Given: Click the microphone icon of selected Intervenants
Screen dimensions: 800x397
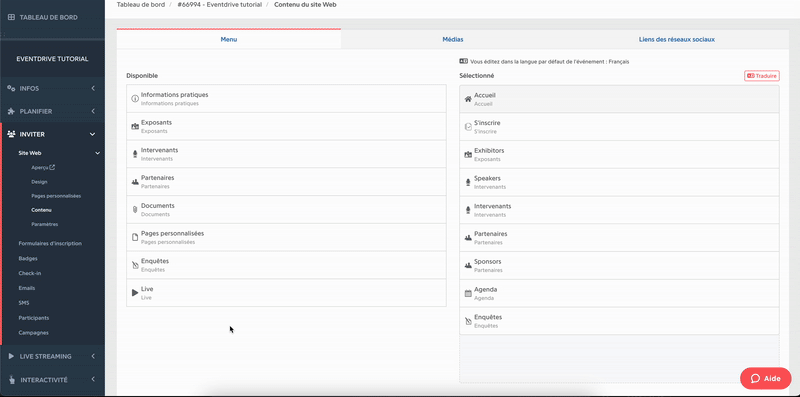Looking at the screenshot, I should coord(468,210).
